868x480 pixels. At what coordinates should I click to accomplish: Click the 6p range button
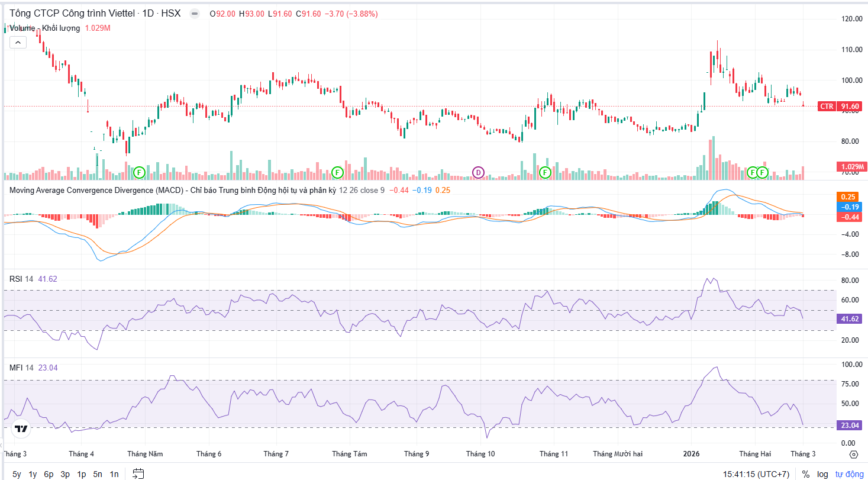point(49,474)
